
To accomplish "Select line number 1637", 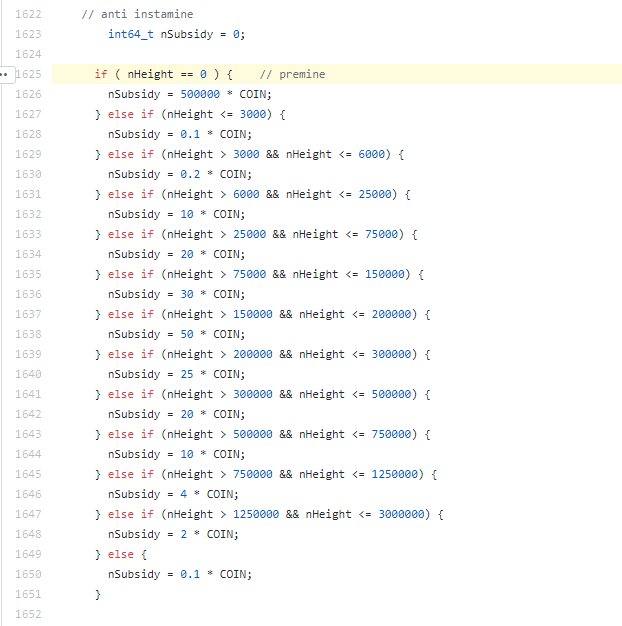I will pyautogui.click(x=28, y=314).
